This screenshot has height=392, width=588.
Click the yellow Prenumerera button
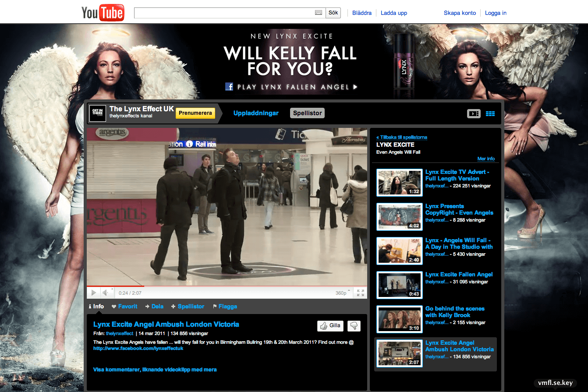click(x=195, y=113)
